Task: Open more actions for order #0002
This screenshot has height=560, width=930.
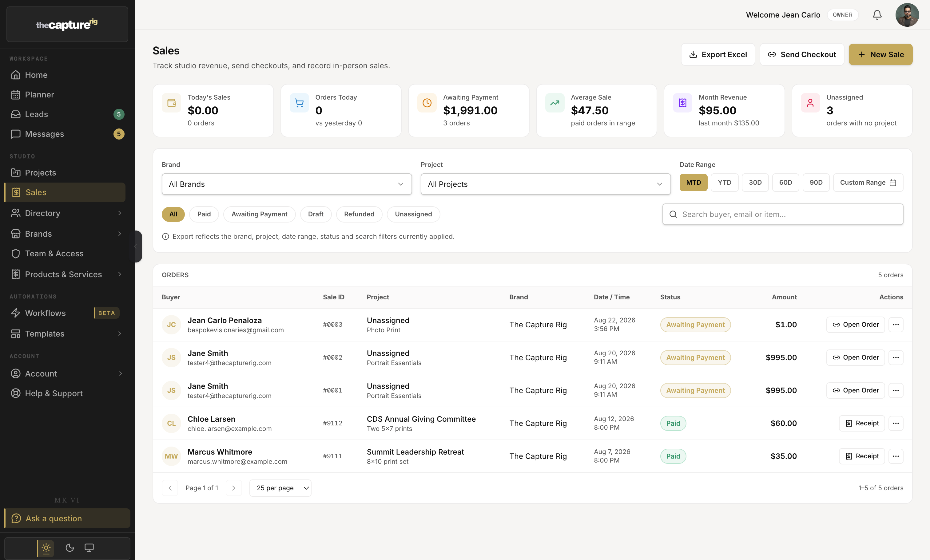Action: click(896, 357)
